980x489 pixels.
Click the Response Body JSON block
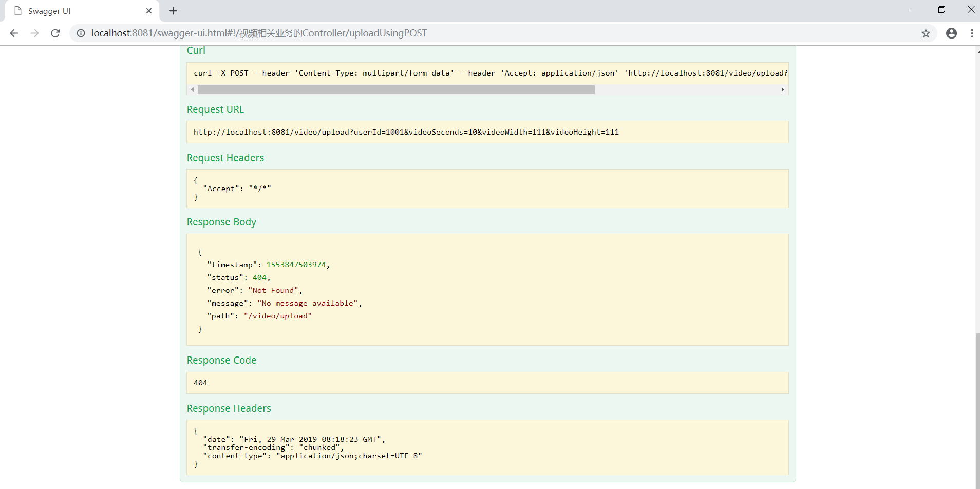click(487, 290)
